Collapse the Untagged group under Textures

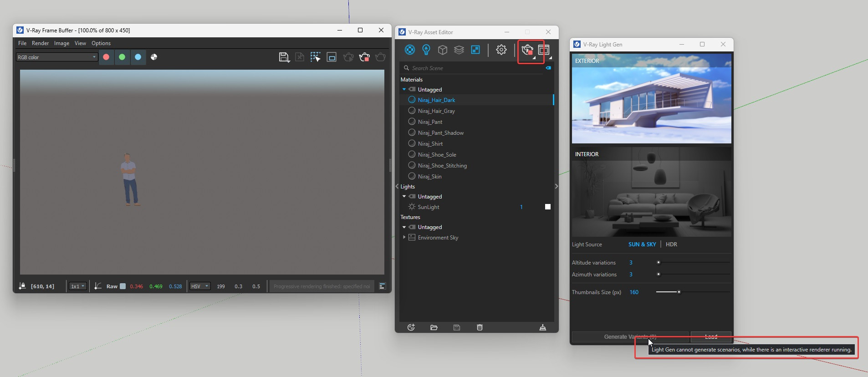click(x=404, y=227)
